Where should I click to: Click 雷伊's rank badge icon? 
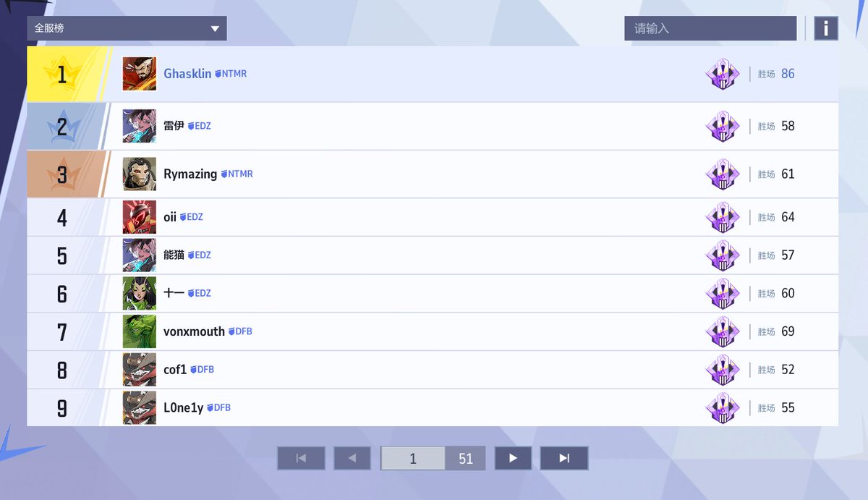(722, 126)
